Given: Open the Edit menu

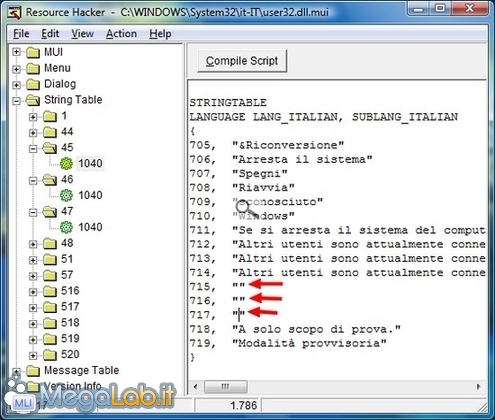Looking at the screenshot, I should click(50, 34).
